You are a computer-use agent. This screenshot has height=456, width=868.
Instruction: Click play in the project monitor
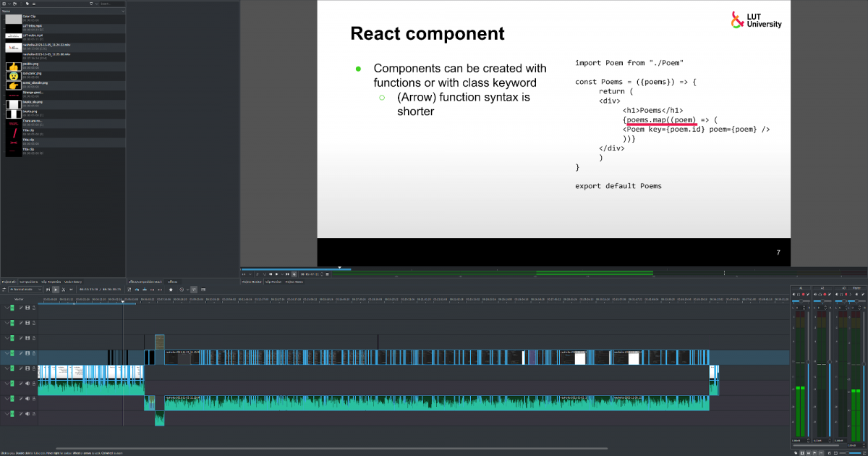tap(276, 274)
